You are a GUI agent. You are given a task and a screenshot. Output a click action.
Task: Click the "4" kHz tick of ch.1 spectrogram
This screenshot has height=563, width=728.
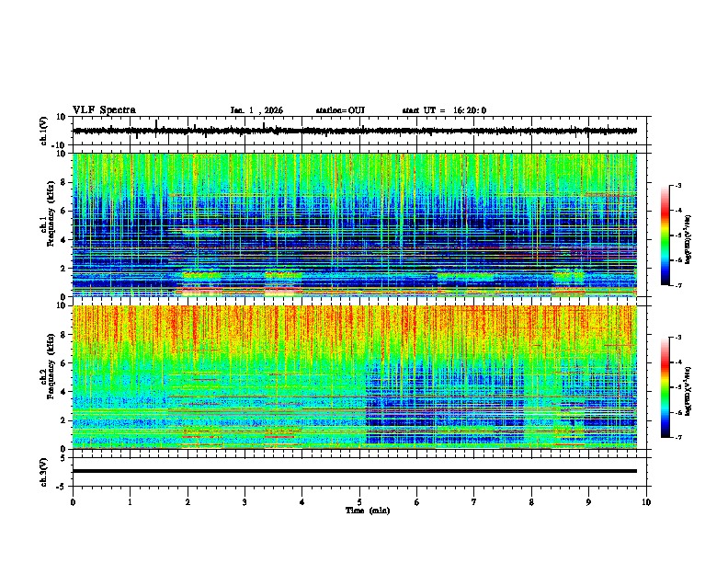[x=64, y=240]
